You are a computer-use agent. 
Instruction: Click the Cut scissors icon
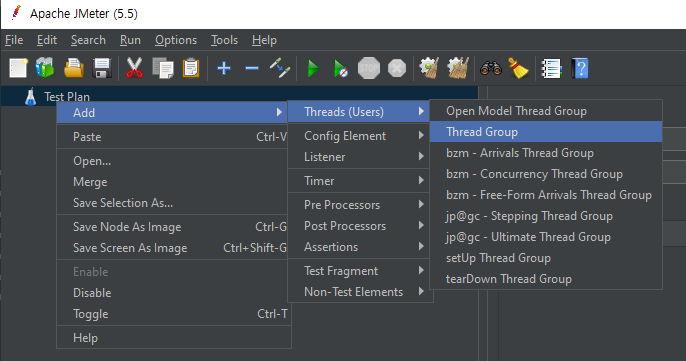point(134,68)
